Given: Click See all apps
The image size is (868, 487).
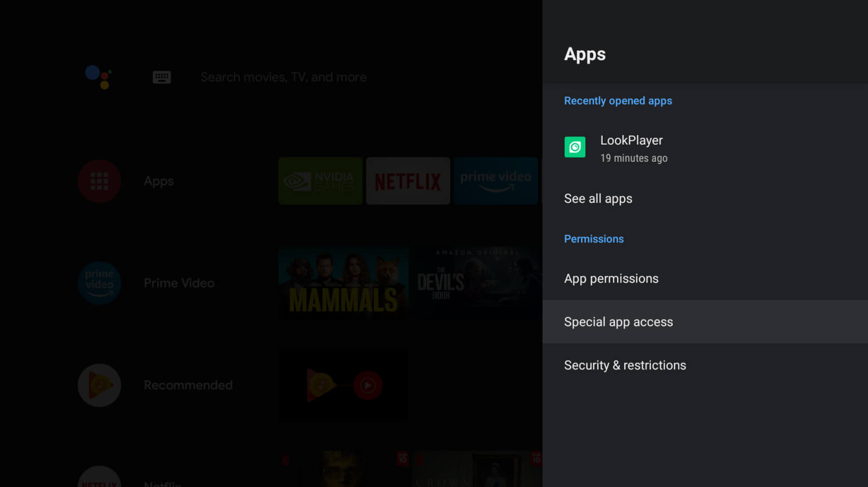Looking at the screenshot, I should coord(598,198).
